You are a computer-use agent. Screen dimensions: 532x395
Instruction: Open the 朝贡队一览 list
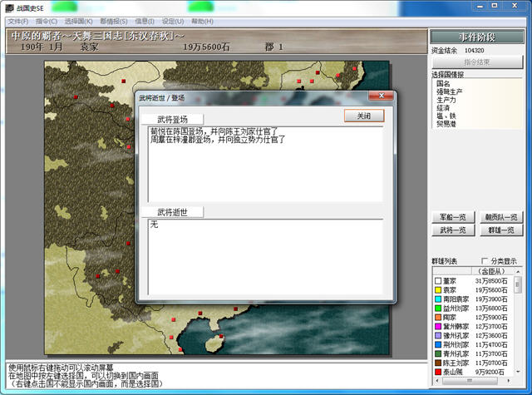[x=501, y=217]
